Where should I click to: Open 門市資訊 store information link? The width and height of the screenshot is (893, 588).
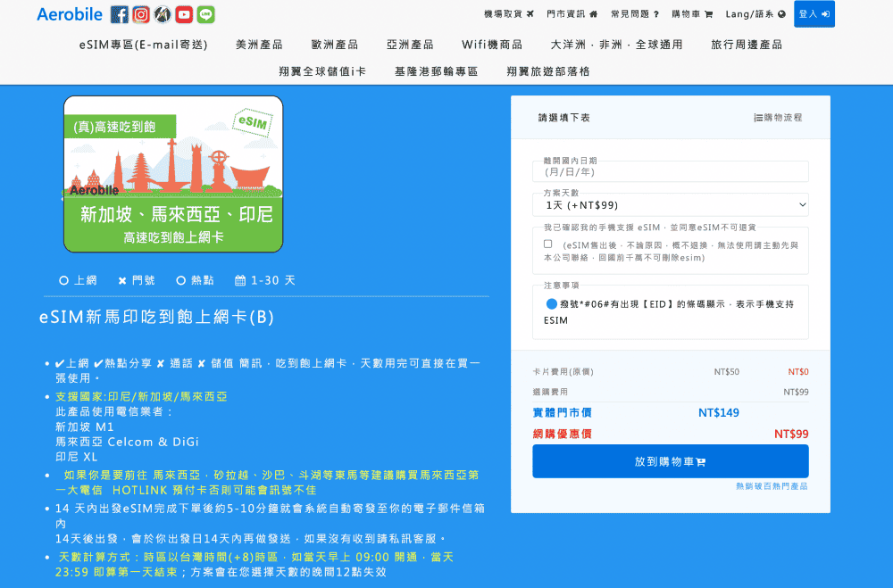[572, 14]
